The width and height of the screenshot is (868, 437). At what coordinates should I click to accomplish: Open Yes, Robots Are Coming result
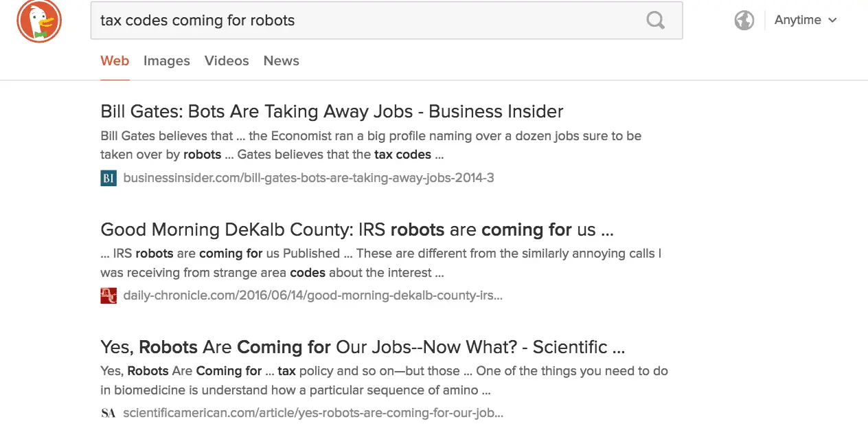[362, 347]
